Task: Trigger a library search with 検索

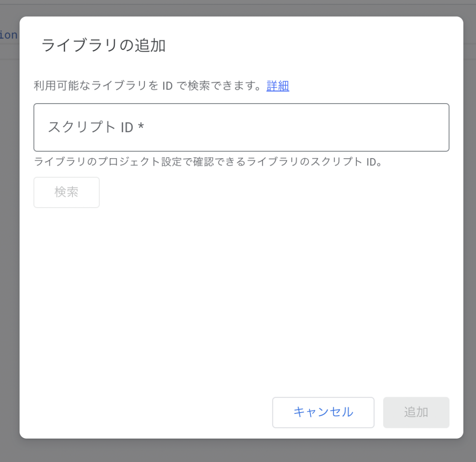Action: (66, 192)
